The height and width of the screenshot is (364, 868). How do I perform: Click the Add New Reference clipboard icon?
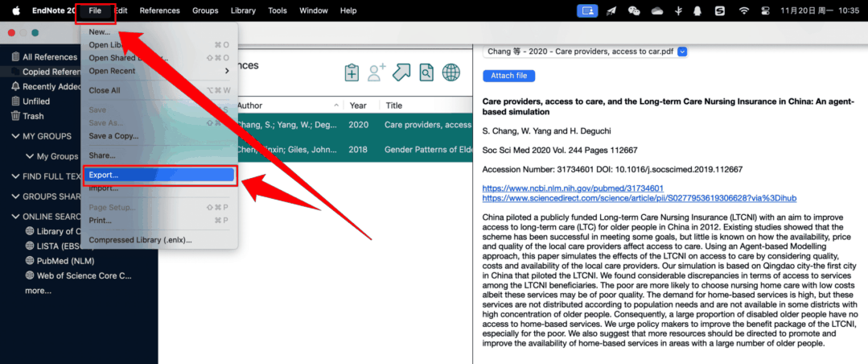[352, 72]
